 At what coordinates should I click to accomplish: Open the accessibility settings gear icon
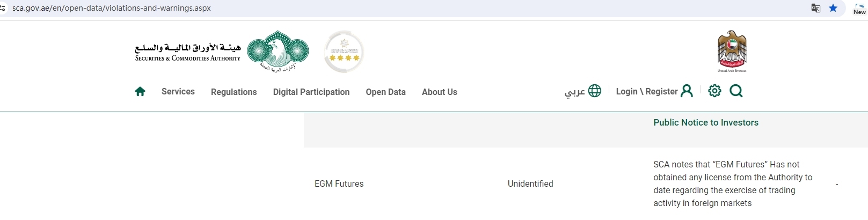[714, 91]
